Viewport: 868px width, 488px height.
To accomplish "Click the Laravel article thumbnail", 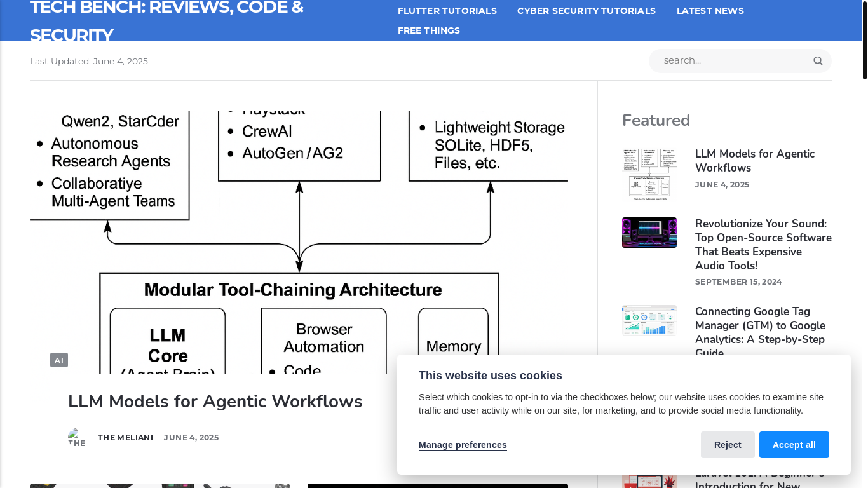I will [x=649, y=481].
